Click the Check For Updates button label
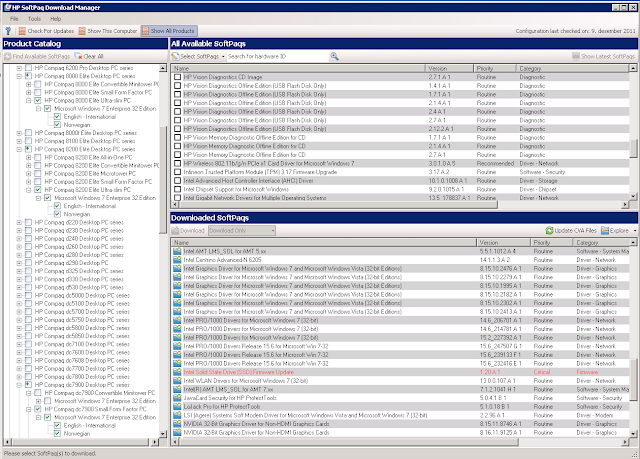 click(x=51, y=31)
